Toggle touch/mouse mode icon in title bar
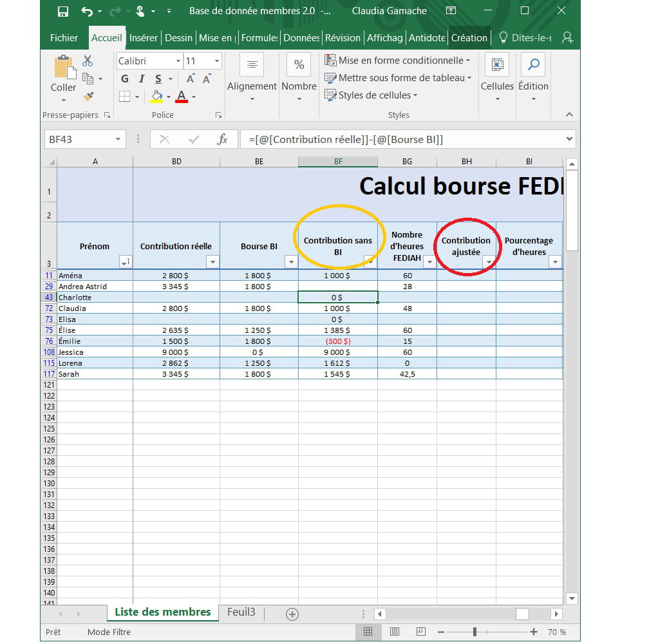 tap(140, 11)
